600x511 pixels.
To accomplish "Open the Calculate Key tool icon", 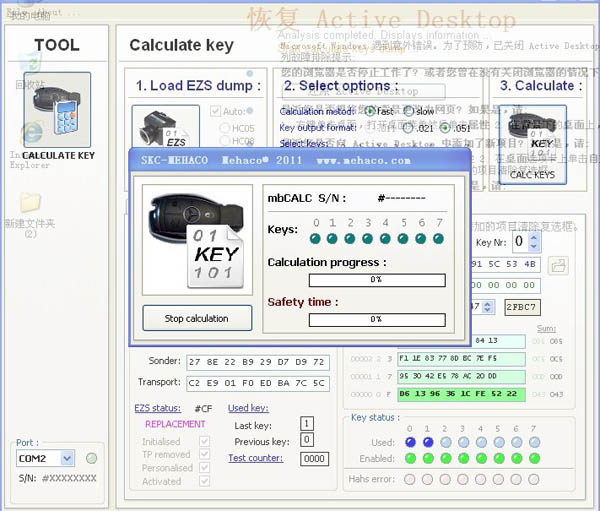I will tap(57, 109).
